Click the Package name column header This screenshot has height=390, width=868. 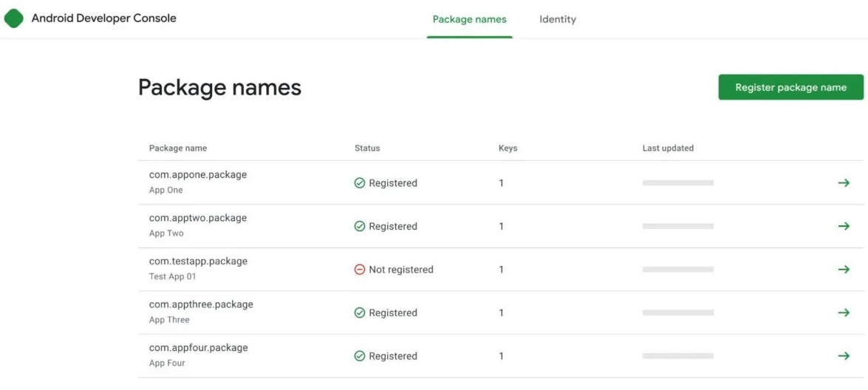(178, 148)
